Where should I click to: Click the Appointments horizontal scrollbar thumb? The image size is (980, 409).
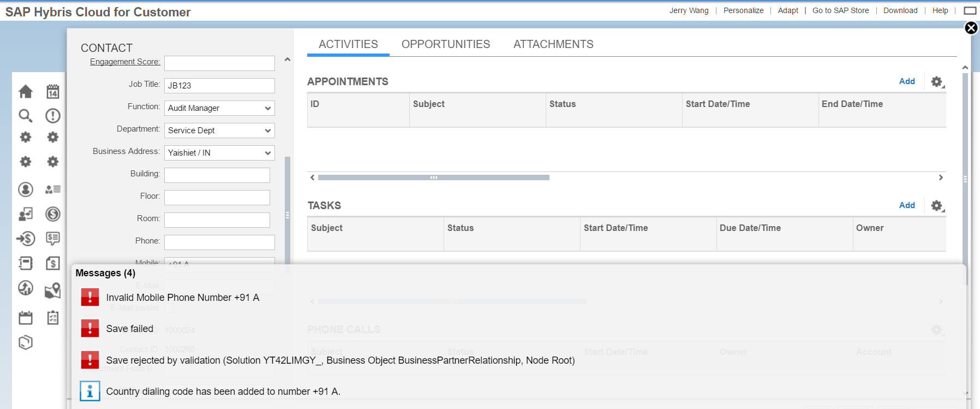point(434,177)
